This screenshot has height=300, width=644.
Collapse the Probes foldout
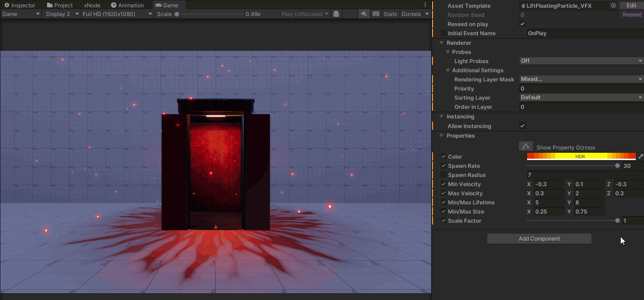pos(448,52)
